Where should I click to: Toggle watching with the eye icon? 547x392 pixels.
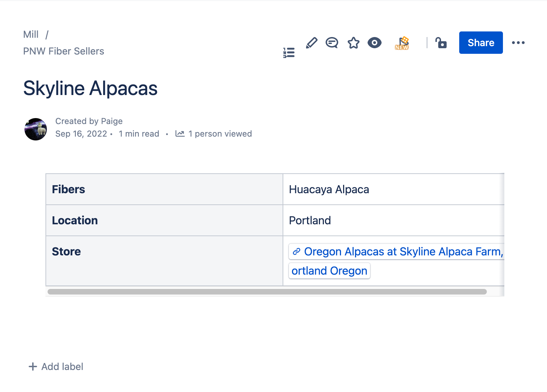click(x=375, y=43)
